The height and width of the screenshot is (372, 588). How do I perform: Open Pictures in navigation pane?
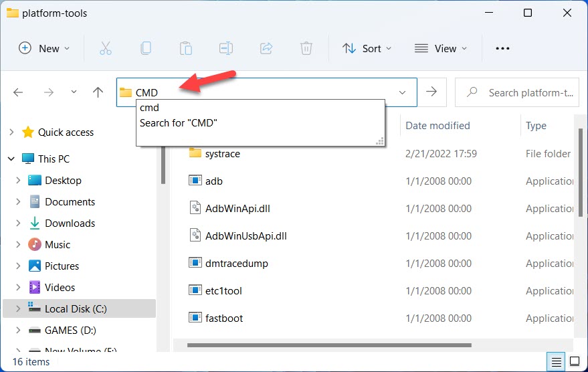tap(62, 266)
